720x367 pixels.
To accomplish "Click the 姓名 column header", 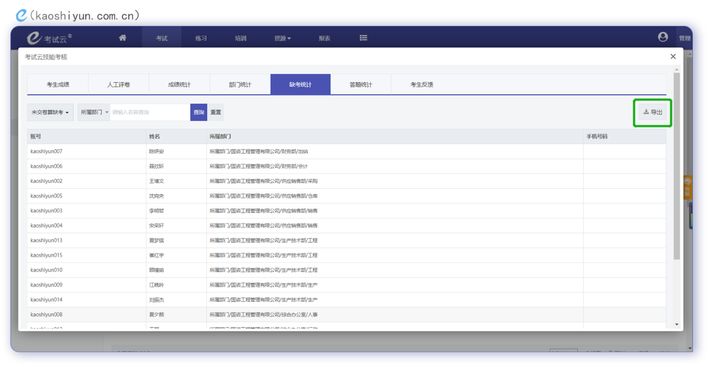I will click(x=176, y=136).
